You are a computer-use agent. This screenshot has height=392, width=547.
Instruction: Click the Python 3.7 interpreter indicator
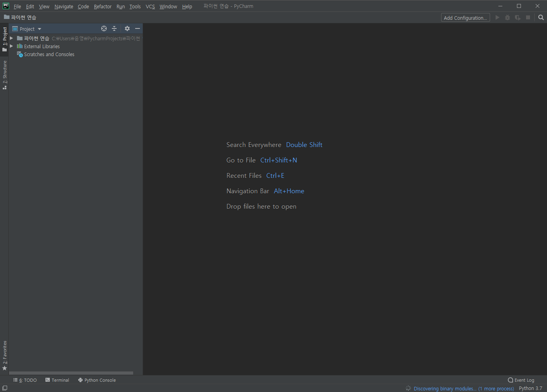point(530,388)
